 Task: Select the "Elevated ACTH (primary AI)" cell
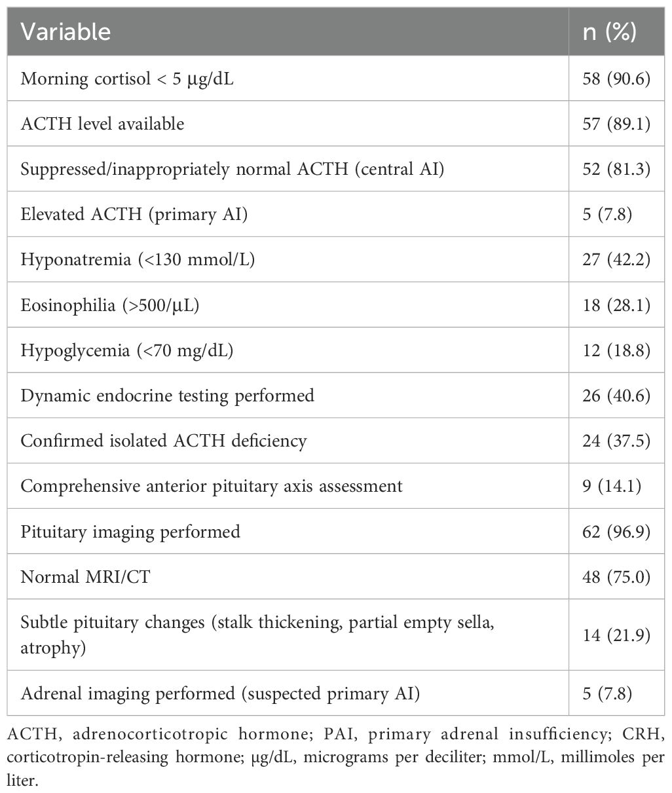click(134, 214)
